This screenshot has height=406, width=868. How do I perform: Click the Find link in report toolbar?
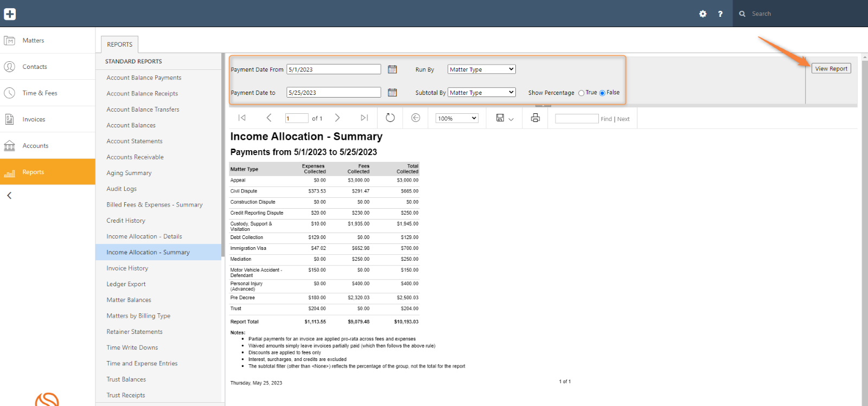[606, 119]
